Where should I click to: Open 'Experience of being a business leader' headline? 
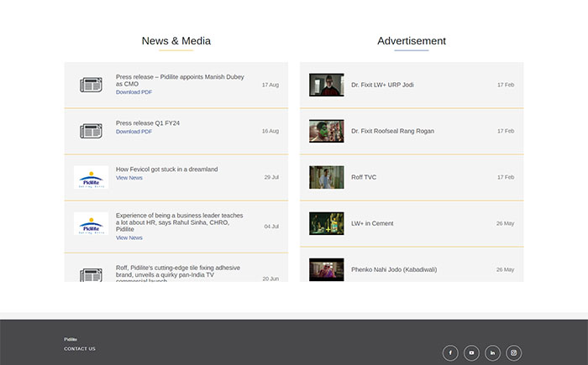pyautogui.click(x=179, y=222)
